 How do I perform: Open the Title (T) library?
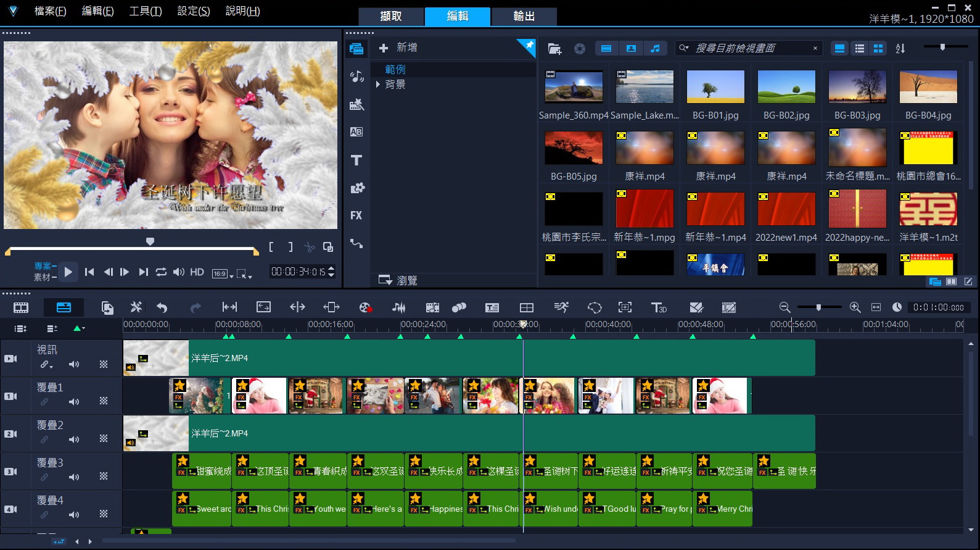356,160
